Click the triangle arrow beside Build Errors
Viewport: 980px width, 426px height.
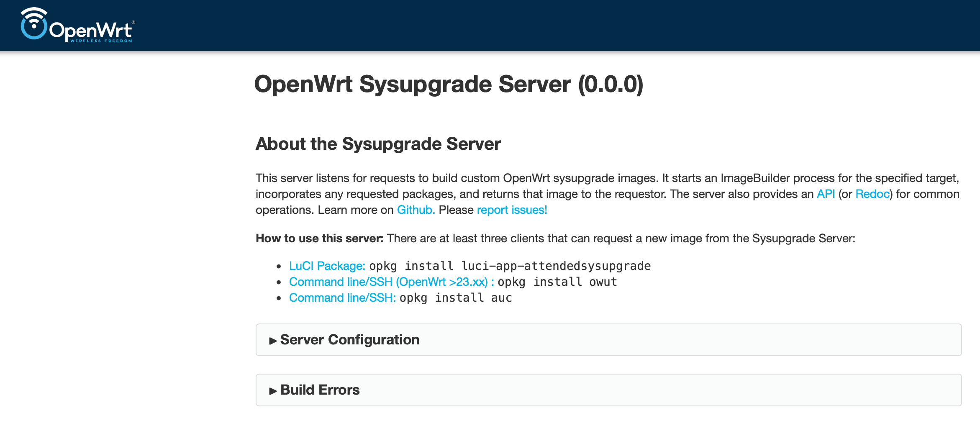(273, 391)
